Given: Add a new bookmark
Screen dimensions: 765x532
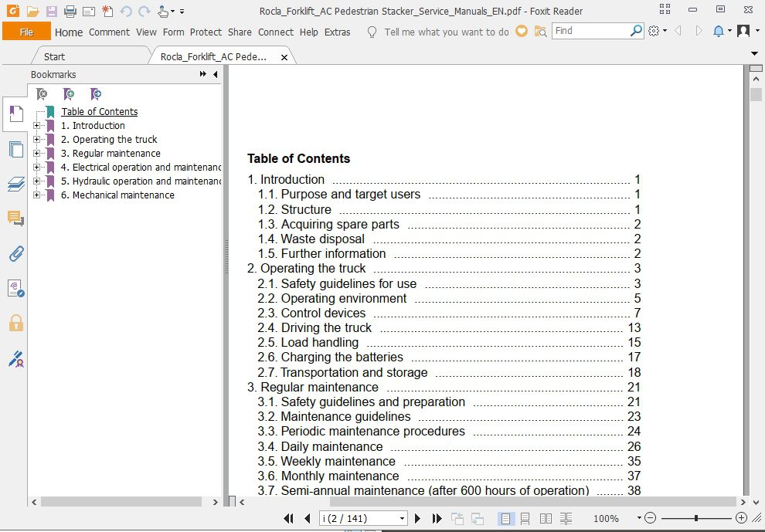Looking at the screenshot, I should click(x=68, y=93).
